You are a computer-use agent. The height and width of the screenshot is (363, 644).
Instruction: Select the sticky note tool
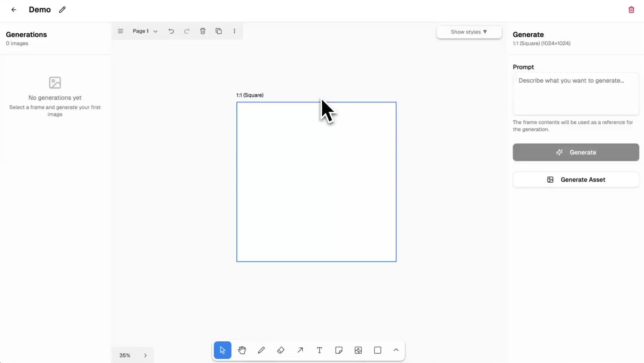pos(339,350)
